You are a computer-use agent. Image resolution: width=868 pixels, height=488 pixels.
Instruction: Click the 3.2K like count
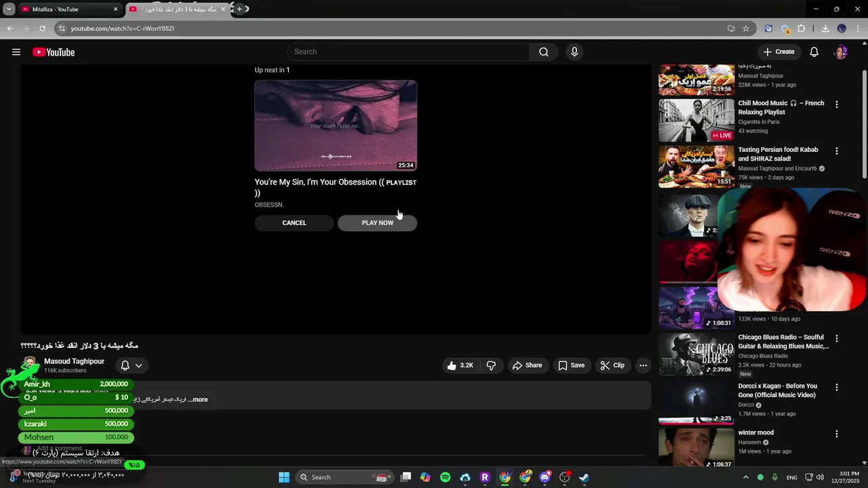point(467,365)
